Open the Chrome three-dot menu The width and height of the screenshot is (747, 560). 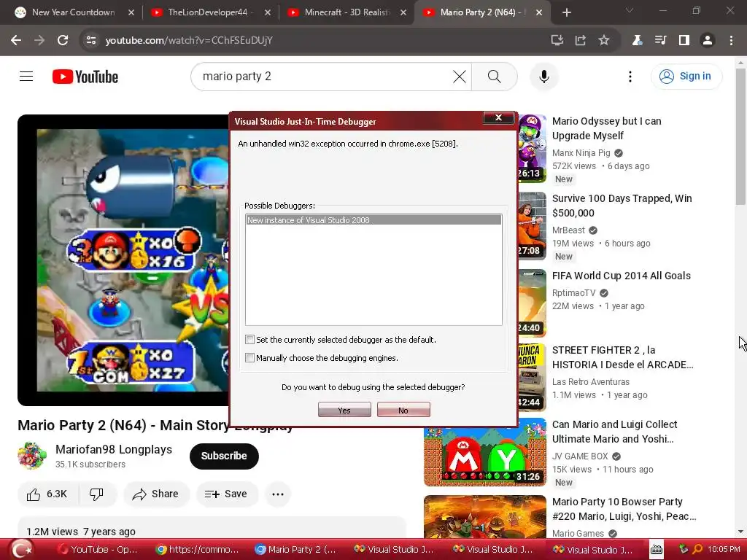pos(731,41)
